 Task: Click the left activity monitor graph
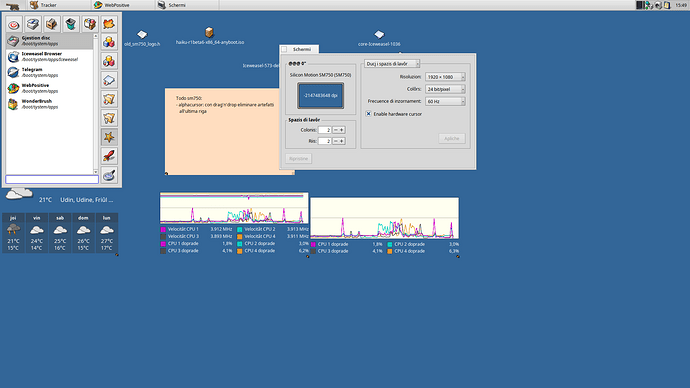tap(234, 208)
